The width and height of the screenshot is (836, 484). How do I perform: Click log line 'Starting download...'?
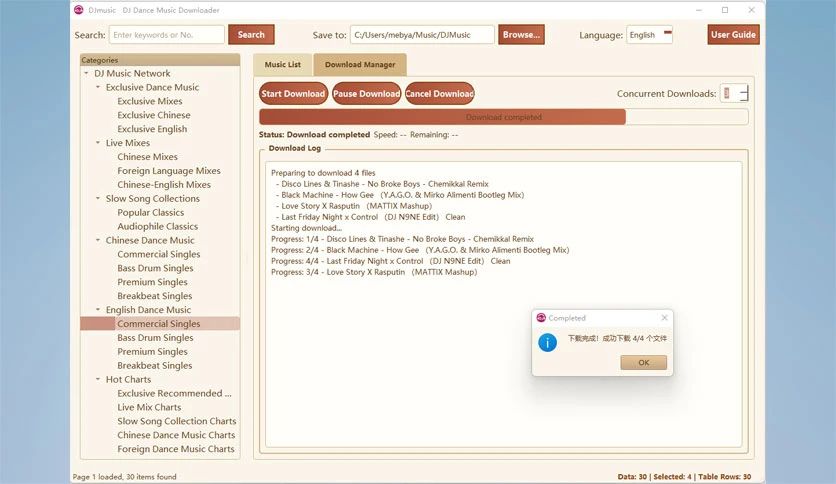[306, 228]
